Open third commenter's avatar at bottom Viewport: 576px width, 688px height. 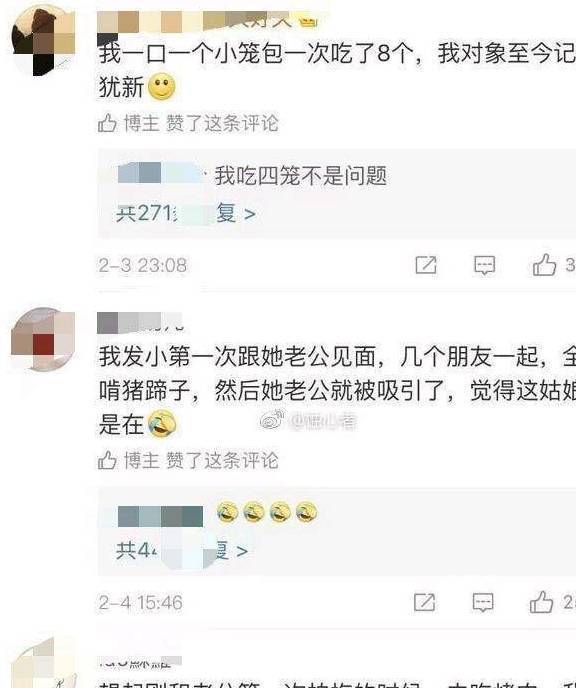coord(43,663)
